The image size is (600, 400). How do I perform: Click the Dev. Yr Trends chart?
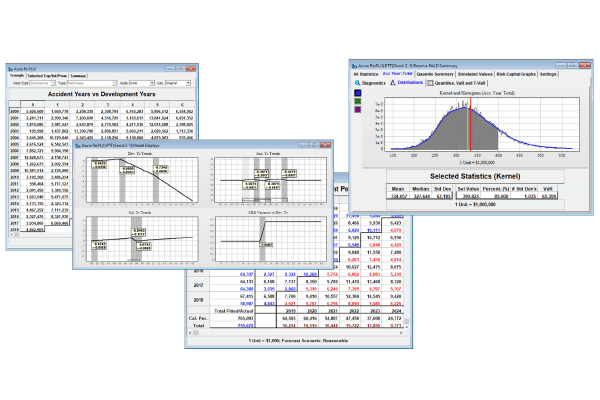point(142,180)
